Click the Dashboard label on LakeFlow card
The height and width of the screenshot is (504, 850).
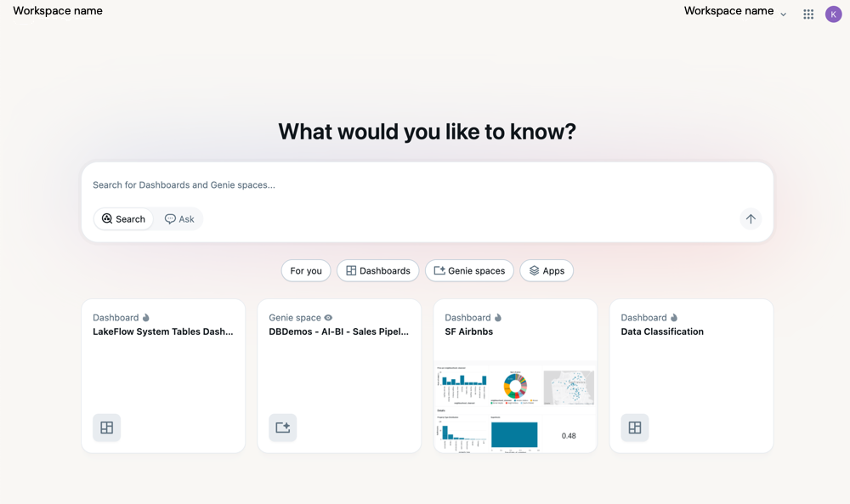coord(116,318)
